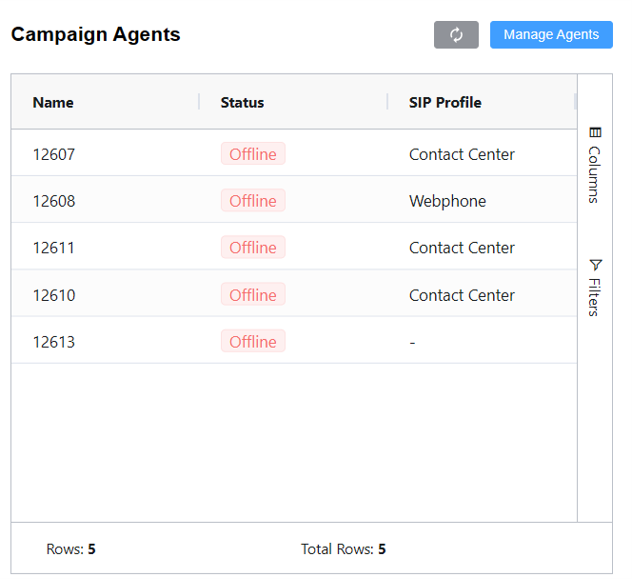Click the refresh agents icon button
This screenshot has width=632, height=579.
pyautogui.click(x=456, y=35)
